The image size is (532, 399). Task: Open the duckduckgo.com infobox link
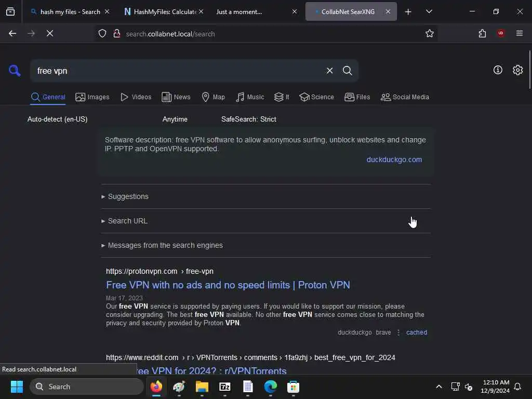tap(394, 159)
